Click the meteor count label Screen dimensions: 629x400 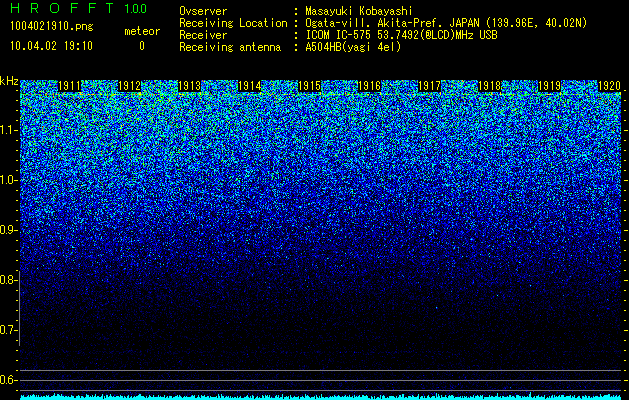click(142, 31)
